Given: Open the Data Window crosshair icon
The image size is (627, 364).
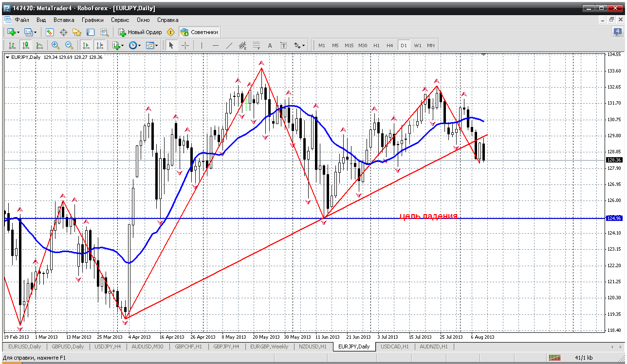Looking at the screenshot, I should point(63,32).
